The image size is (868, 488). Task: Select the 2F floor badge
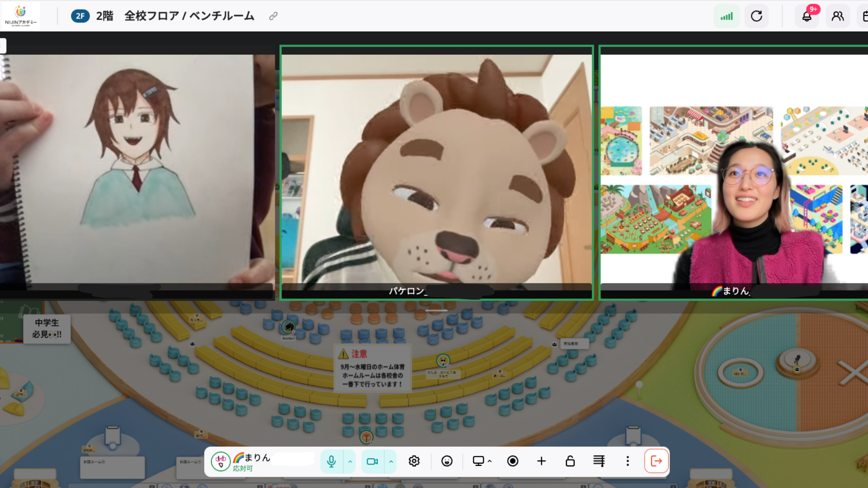80,16
